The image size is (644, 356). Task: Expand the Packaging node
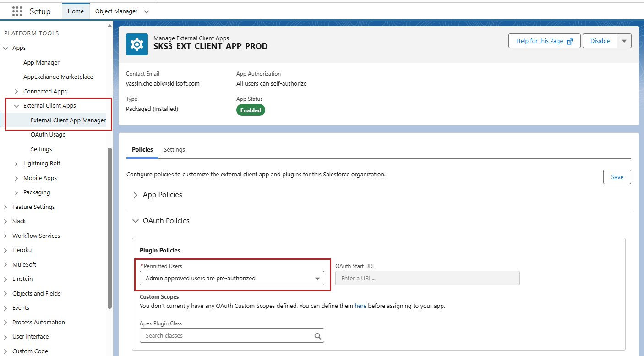[x=16, y=192]
